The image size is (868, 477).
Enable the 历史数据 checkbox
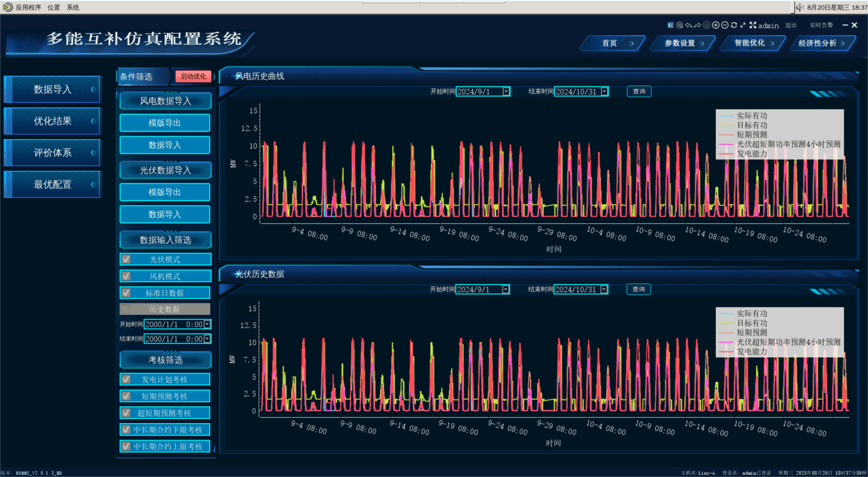point(126,309)
